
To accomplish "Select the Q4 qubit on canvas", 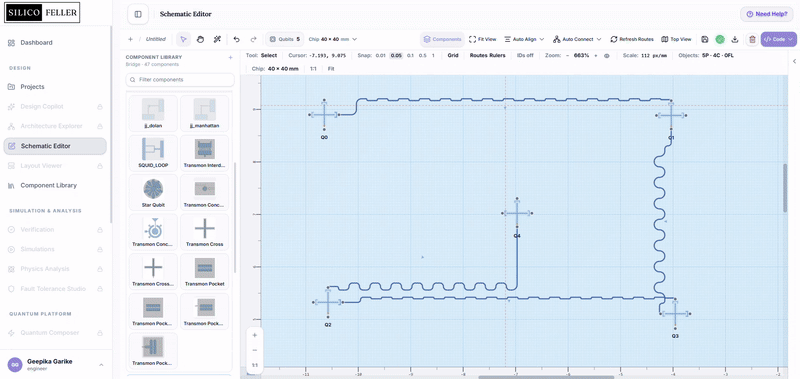I will (x=517, y=213).
